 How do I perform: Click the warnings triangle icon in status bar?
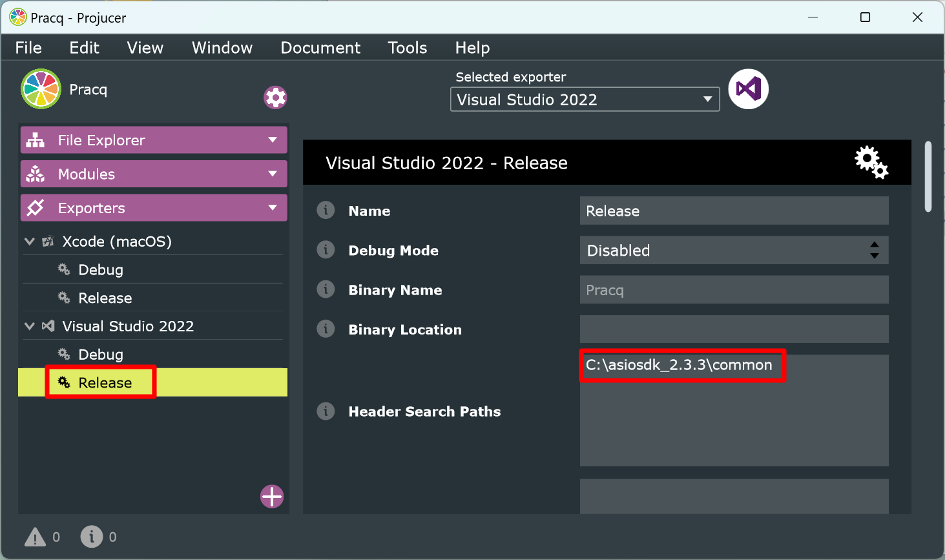[x=35, y=537]
